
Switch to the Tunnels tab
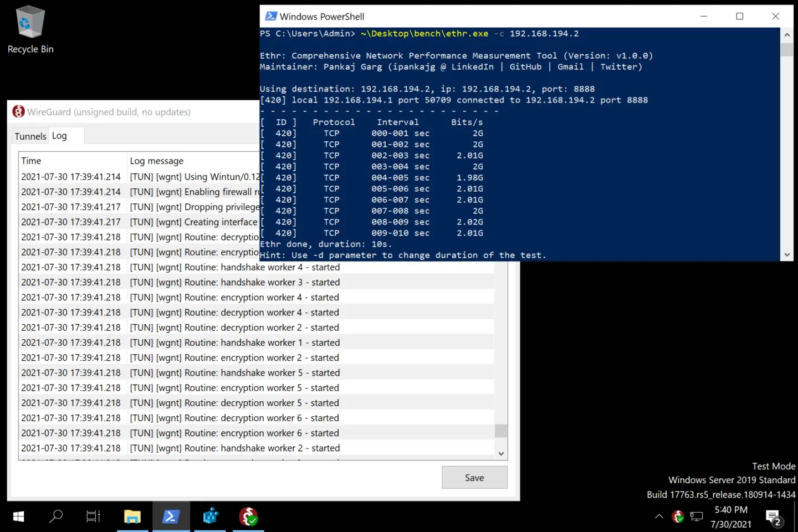(30, 136)
